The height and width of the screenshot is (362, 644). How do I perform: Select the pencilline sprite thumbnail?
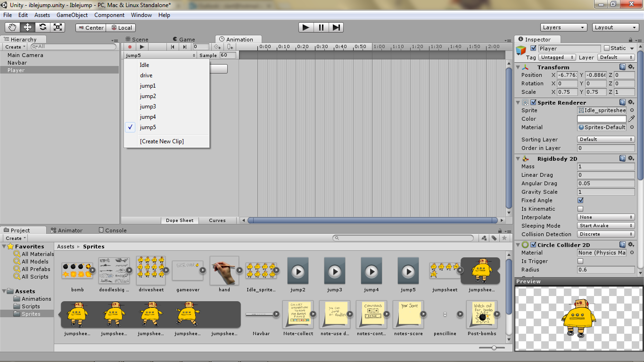[445, 314]
